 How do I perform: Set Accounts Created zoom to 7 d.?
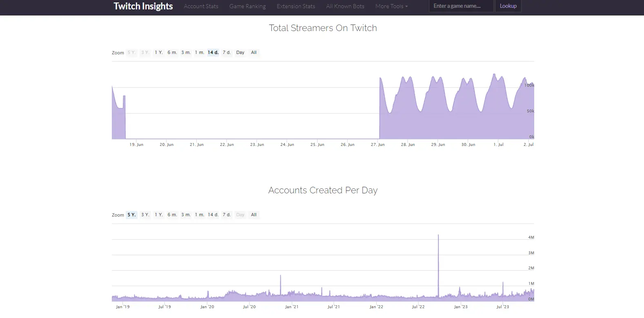[x=227, y=215]
